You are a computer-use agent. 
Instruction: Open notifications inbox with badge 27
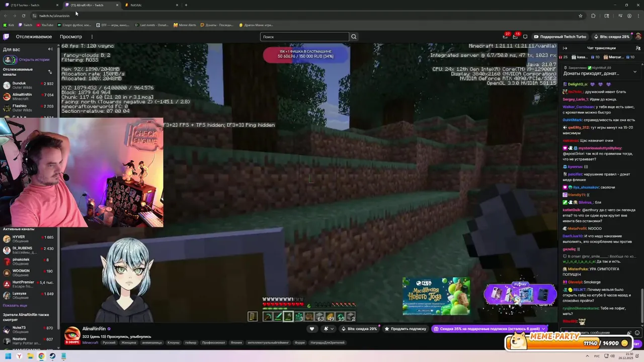(505, 36)
